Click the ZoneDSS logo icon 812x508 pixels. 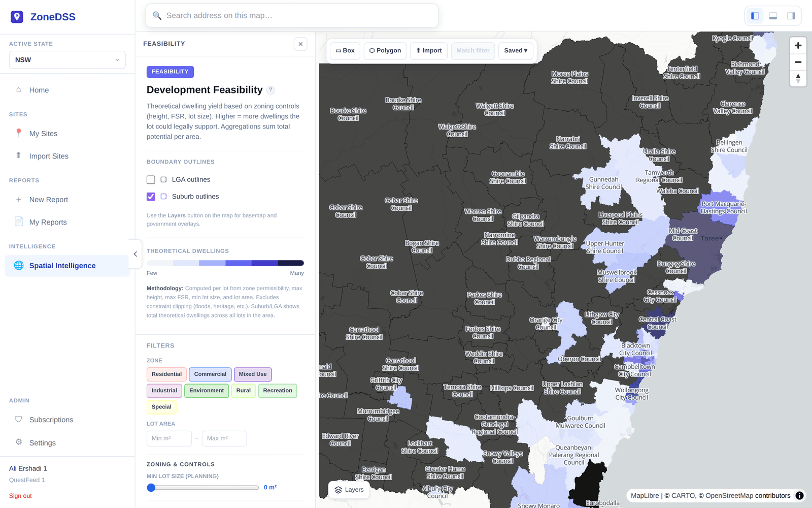click(17, 17)
